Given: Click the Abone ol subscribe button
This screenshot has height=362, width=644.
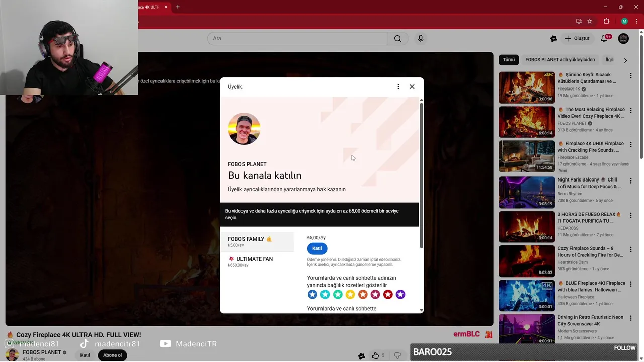Looking at the screenshot, I should tap(112, 355).
